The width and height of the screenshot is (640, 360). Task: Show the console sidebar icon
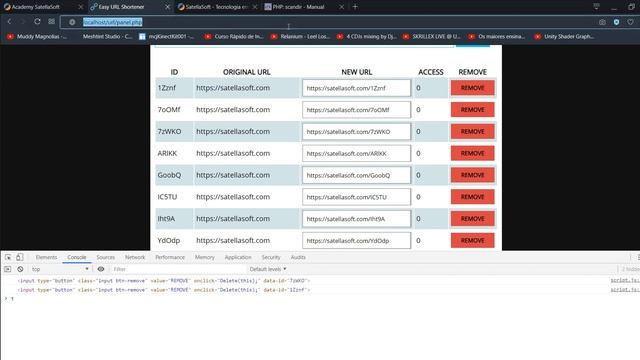point(7,269)
